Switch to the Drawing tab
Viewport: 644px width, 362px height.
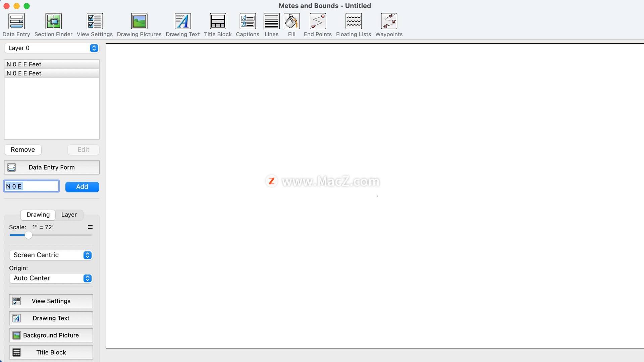click(x=38, y=215)
